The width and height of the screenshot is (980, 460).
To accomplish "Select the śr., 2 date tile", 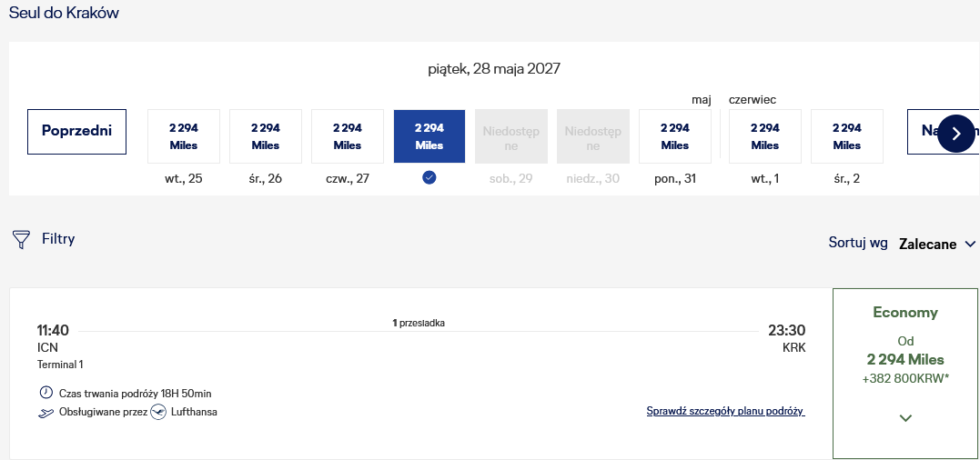I will (x=847, y=136).
